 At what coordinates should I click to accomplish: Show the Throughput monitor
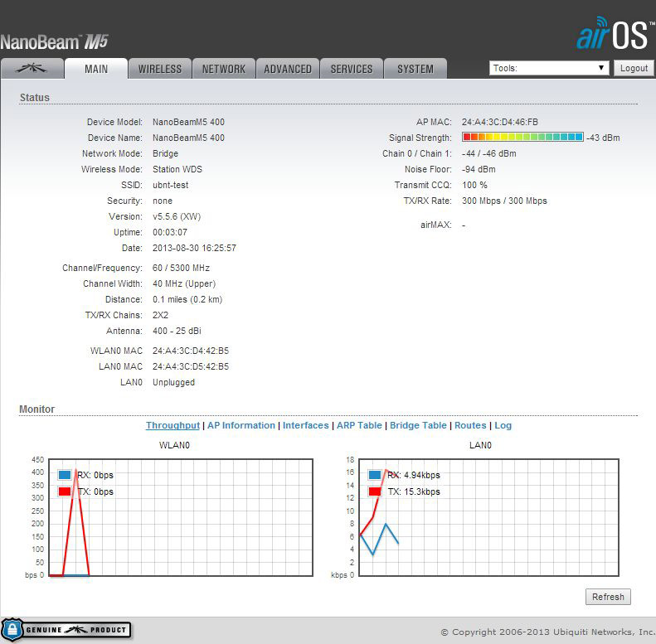point(173,425)
